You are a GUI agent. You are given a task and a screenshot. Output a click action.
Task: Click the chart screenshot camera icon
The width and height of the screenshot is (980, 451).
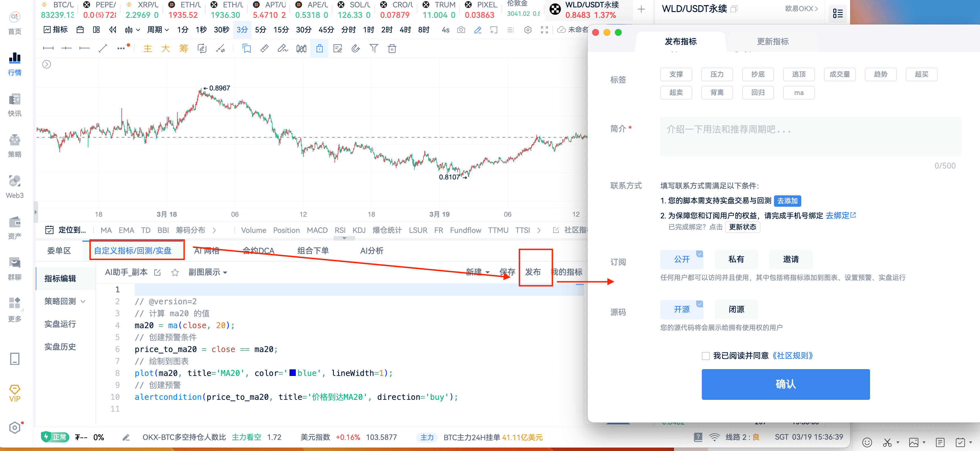[461, 30]
